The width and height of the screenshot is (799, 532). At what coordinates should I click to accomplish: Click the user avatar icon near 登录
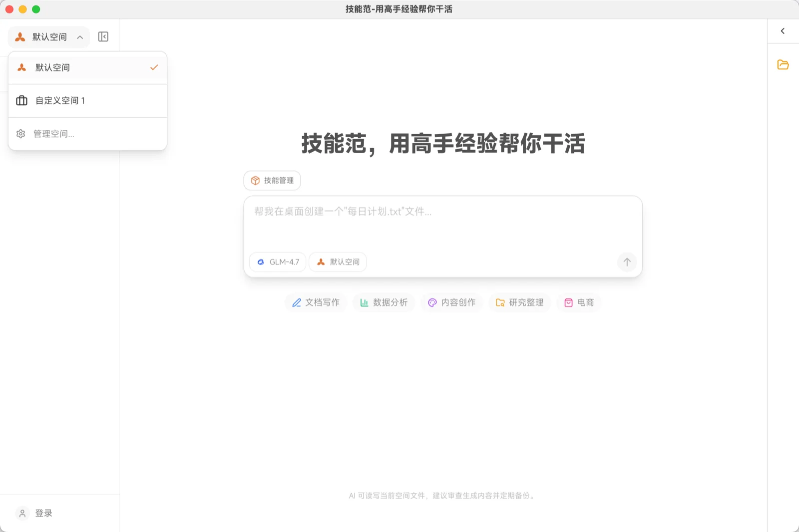22,513
